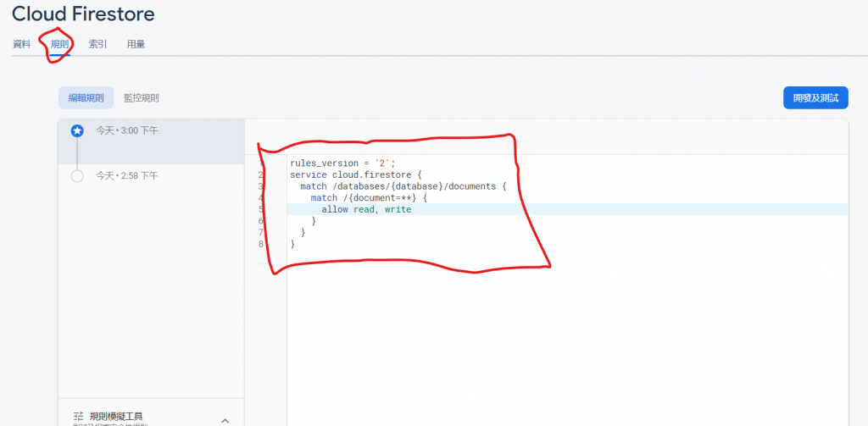
Task: Open the 資料 tab
Action: pos(21,44)
